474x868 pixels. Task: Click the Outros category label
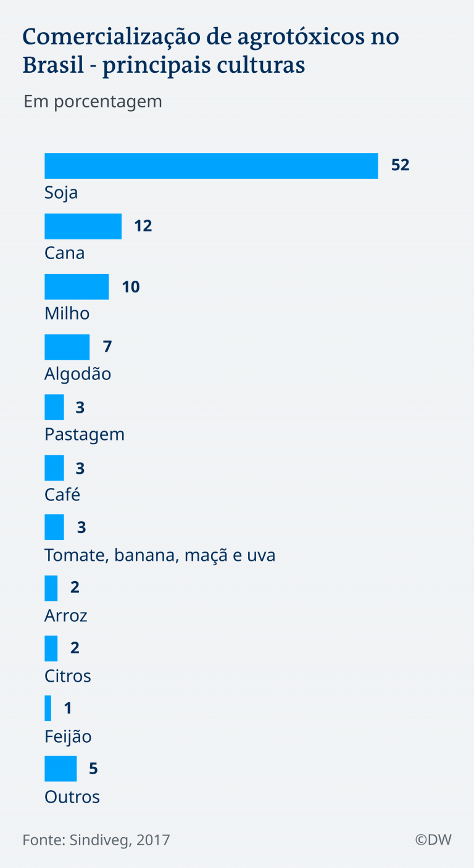pos(72,797)
